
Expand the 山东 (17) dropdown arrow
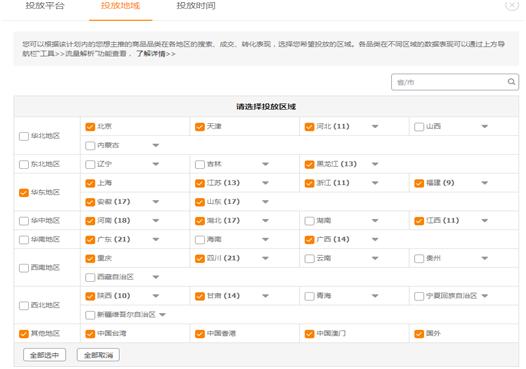click(265, 202)
